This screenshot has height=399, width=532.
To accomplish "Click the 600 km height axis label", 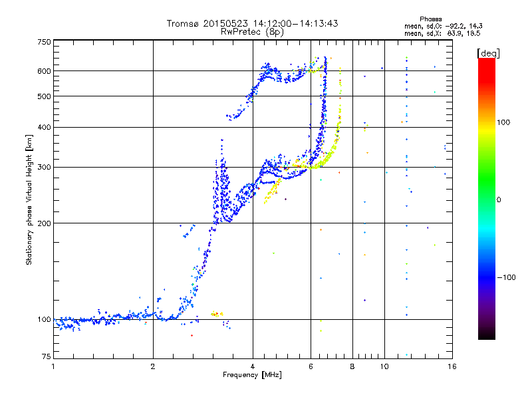I will coord(44,71).
